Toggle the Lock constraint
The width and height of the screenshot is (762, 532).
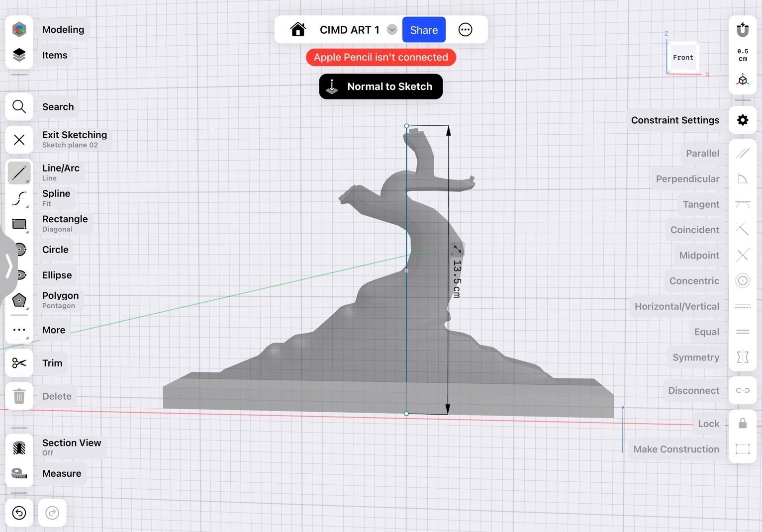[743, 424]
